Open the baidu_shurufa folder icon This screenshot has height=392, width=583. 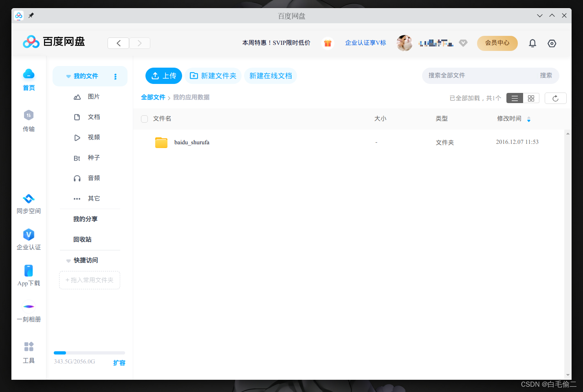[161, 142]
